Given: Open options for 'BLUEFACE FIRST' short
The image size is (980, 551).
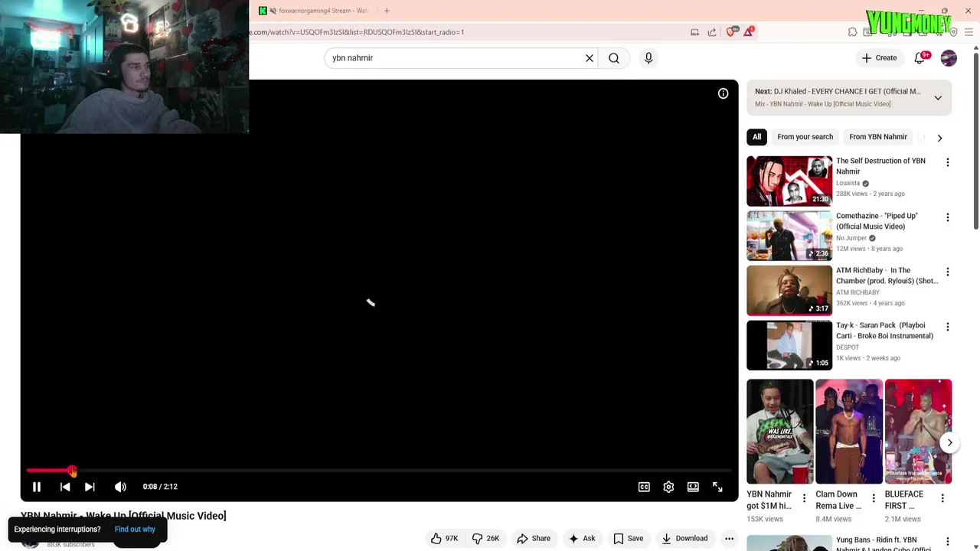Looking at the screenshot, I should coord(942,498).
